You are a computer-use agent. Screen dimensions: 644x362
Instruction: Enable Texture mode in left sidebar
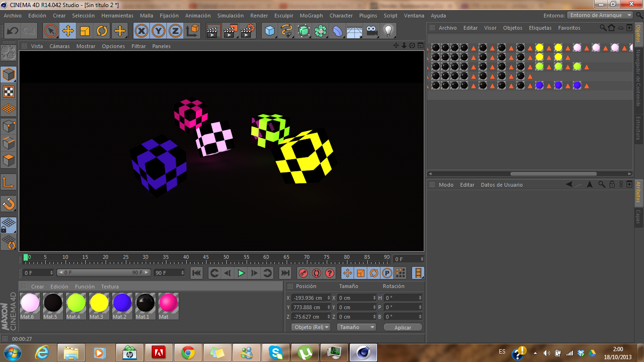click(x=8, y=91)
